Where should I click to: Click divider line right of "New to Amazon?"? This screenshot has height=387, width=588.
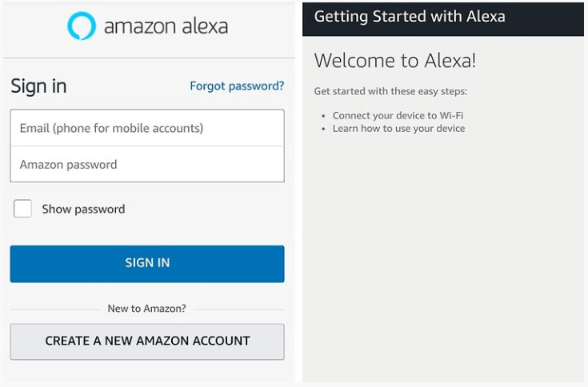coord(238,309)
